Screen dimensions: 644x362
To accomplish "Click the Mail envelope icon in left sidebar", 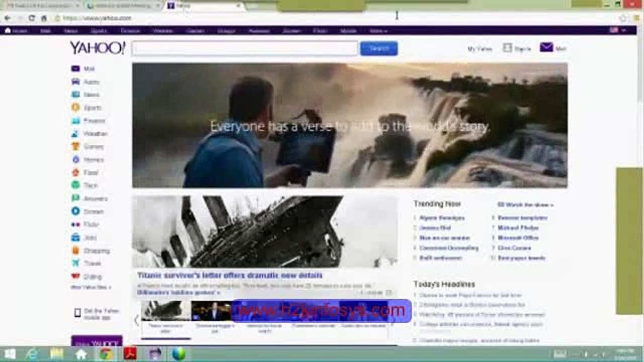I will click(x=75, y=69).
